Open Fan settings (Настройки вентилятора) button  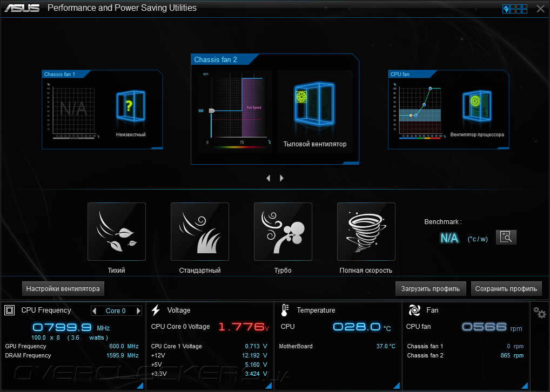(x=63, y=288)
